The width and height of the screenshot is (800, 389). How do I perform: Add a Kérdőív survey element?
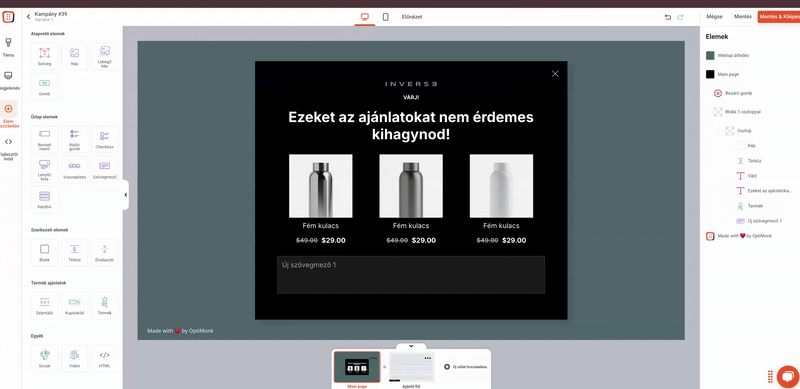(44, 200)
